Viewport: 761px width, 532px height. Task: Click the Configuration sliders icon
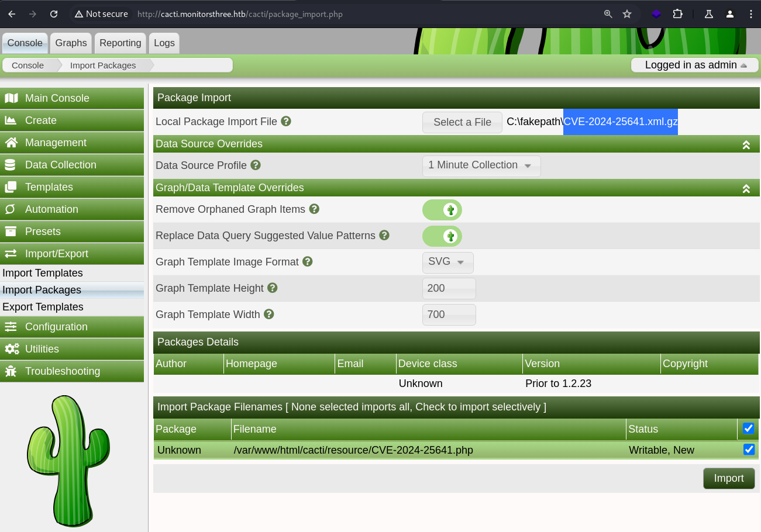tap(11, 327)
